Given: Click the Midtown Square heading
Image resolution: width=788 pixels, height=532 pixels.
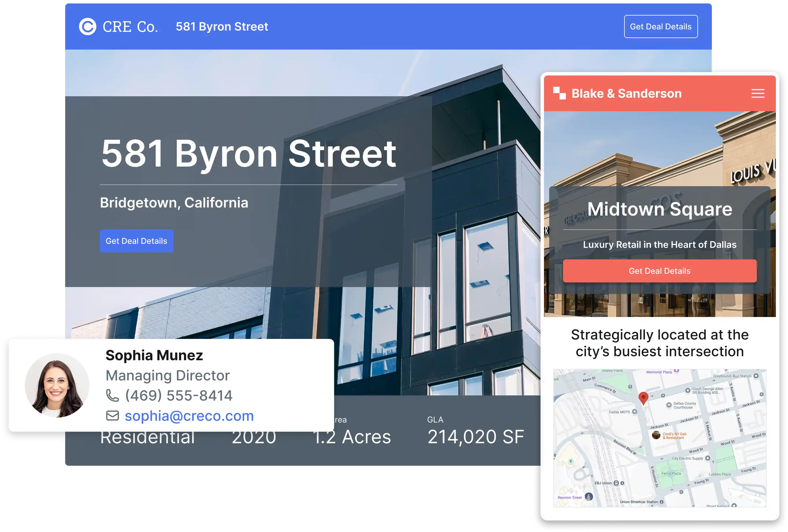Looking at the screenshot, I should [x=660, y=209].
